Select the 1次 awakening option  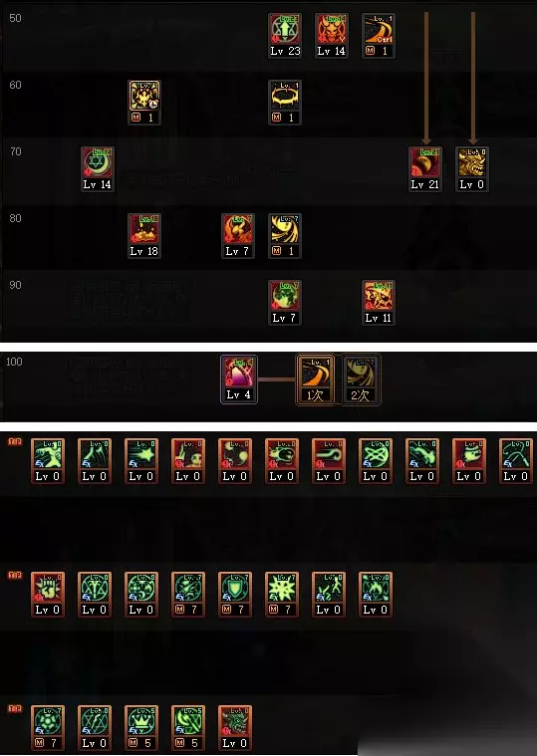pos(315,379)
